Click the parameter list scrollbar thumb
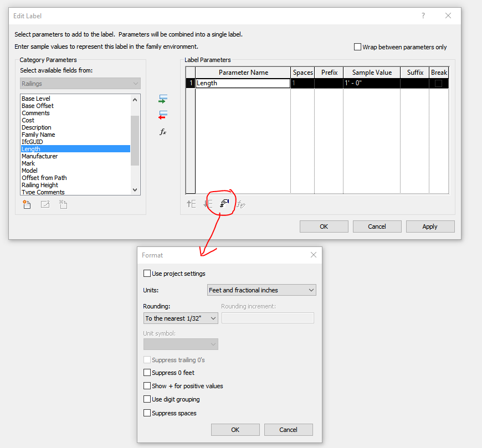 [135, 141]
